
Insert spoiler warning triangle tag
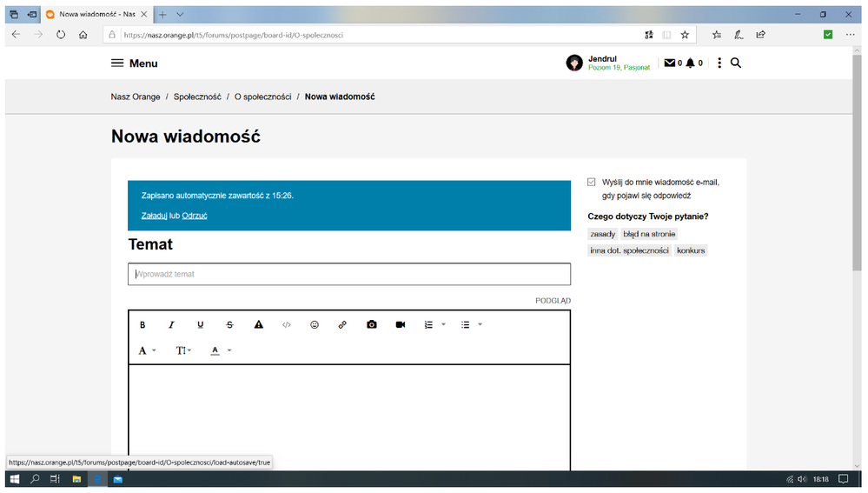pos(259,324)
